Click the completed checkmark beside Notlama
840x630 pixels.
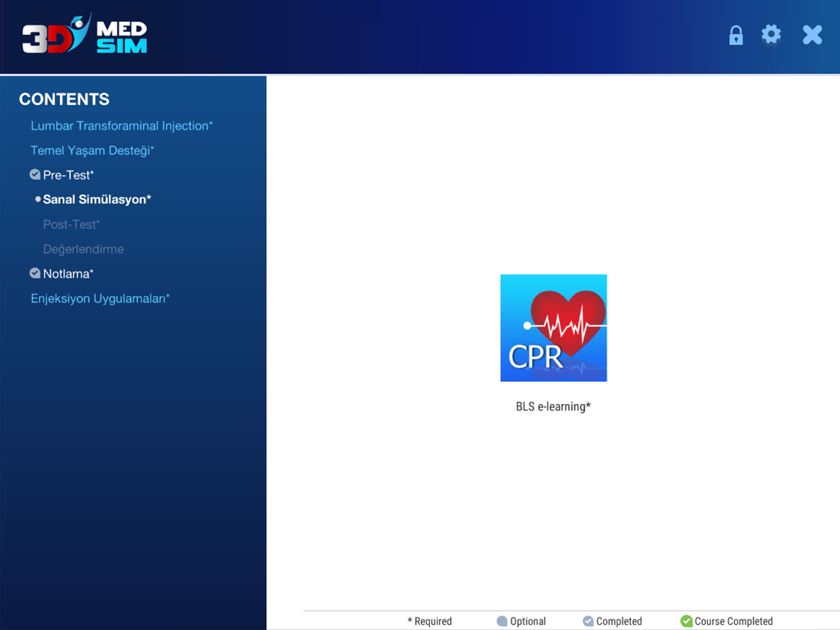35,273
